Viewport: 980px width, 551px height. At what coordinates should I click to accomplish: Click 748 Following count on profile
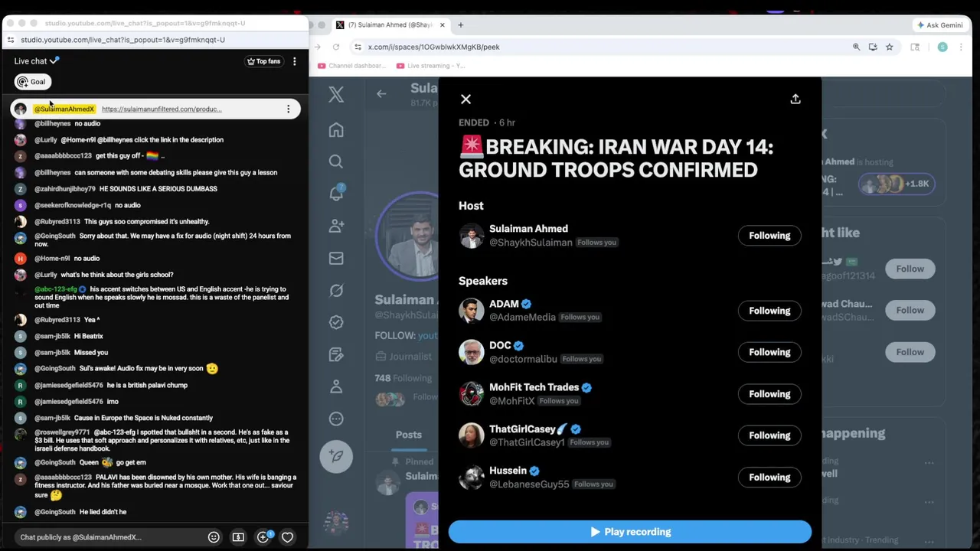tap(403, 378)
